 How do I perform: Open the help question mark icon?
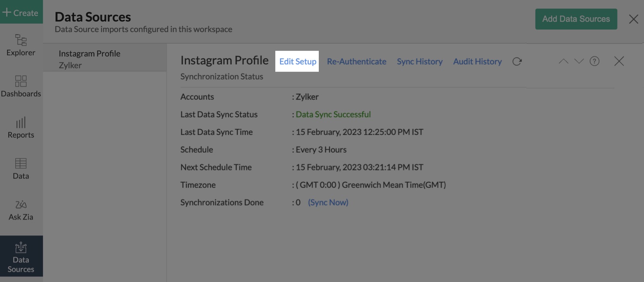(594, 61)
